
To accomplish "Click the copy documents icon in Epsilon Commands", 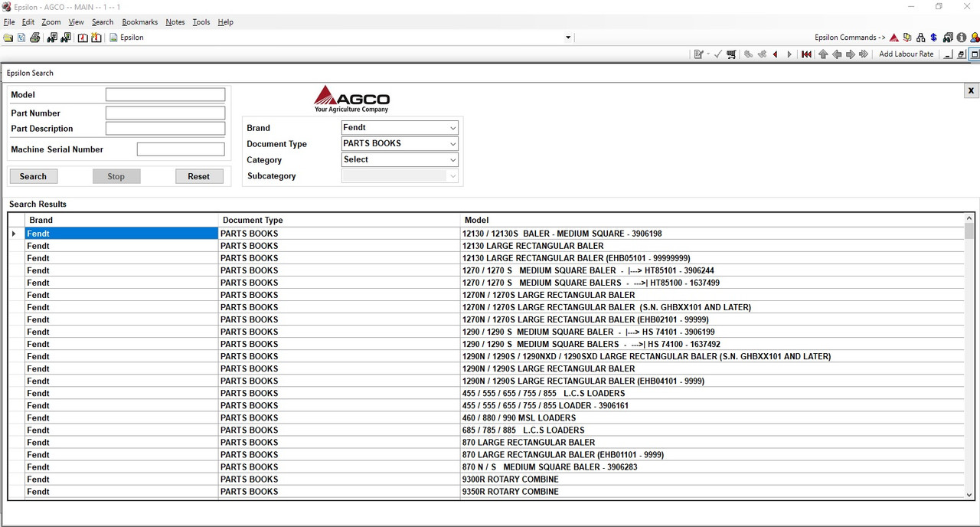I will tap(907, 38).
